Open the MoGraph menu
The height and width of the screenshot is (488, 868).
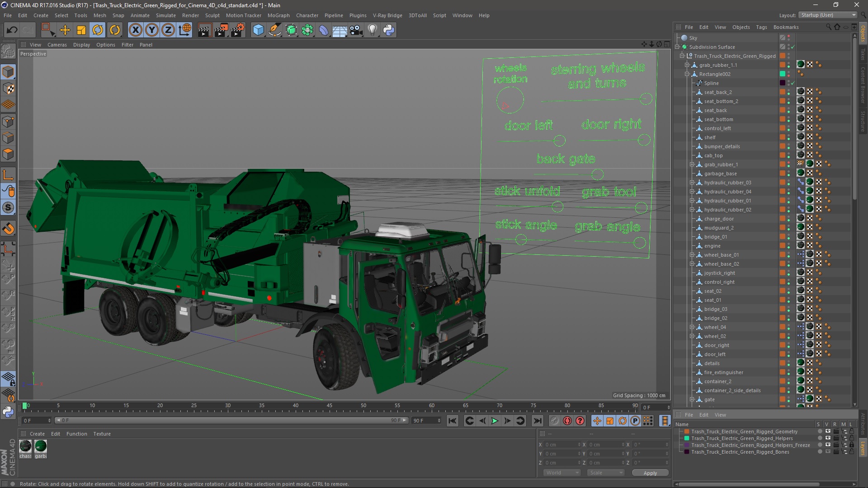click(278, 15)
